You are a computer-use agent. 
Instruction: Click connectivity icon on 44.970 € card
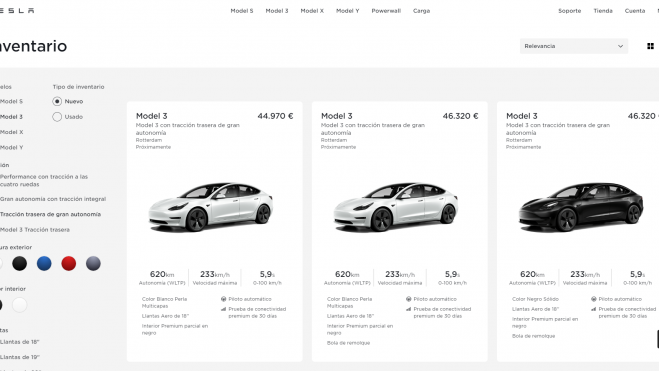point(224,309)
